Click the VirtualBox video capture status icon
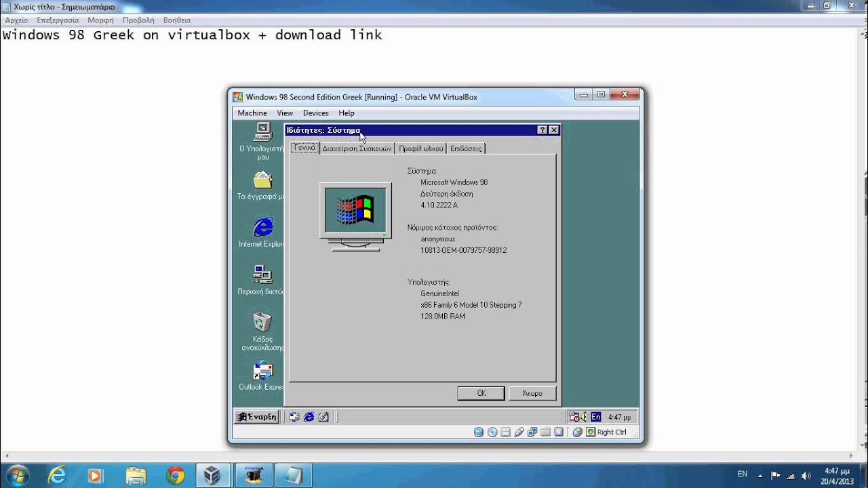Image resolution: width=868 pixels, height=488 pixels. pos(559,432)
